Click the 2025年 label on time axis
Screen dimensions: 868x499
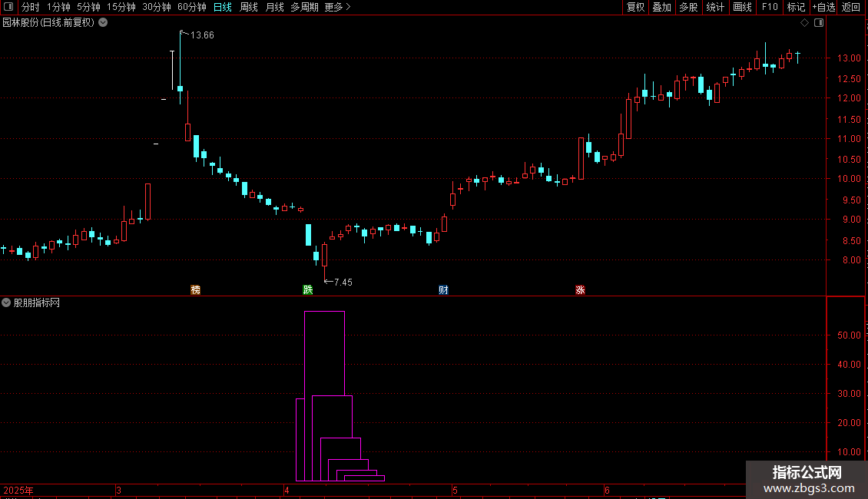tap(18, 490)
